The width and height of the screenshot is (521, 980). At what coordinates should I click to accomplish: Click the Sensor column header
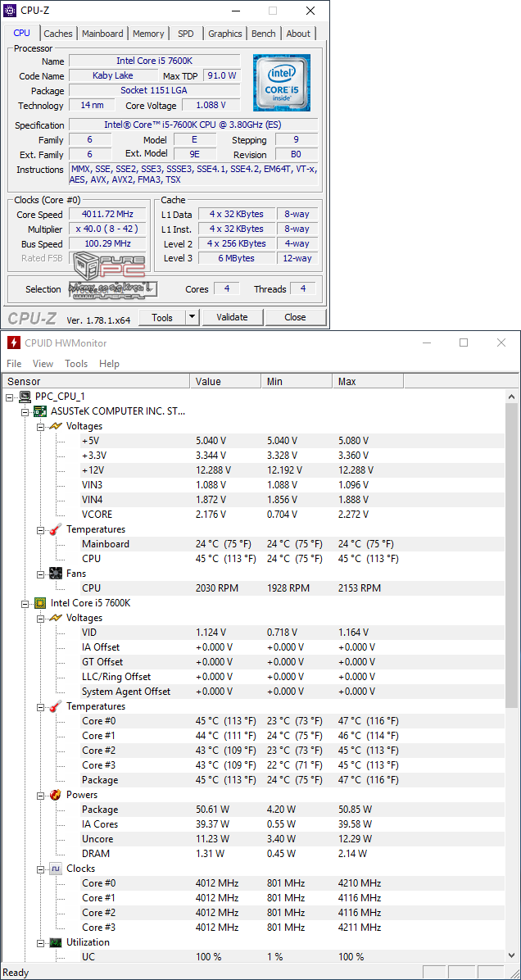tap(96, 381)
